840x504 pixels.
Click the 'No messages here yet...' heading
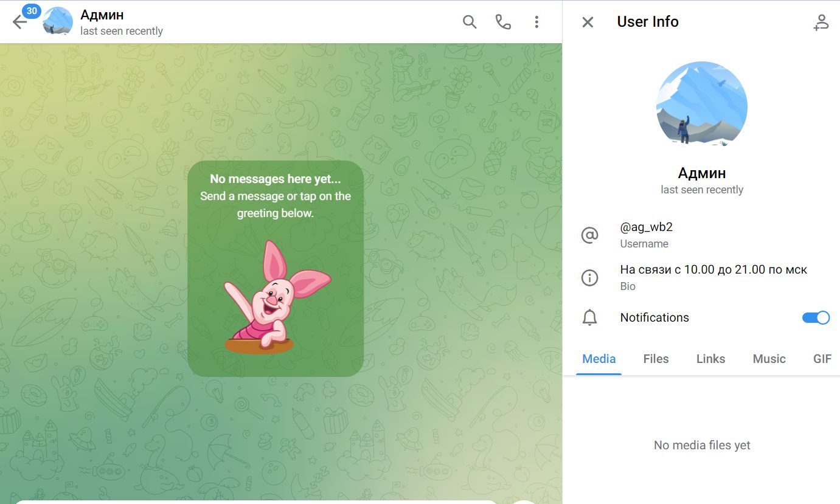(x=276, y=179)
